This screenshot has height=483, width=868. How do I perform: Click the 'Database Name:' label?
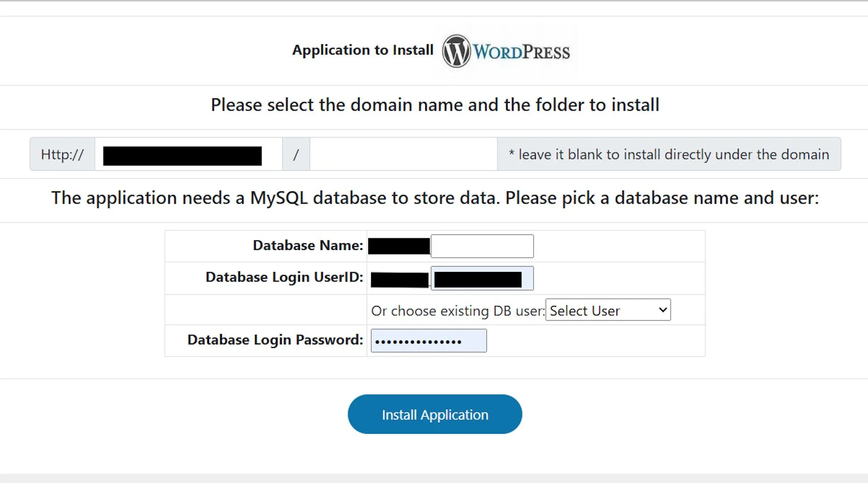[308, 246]
